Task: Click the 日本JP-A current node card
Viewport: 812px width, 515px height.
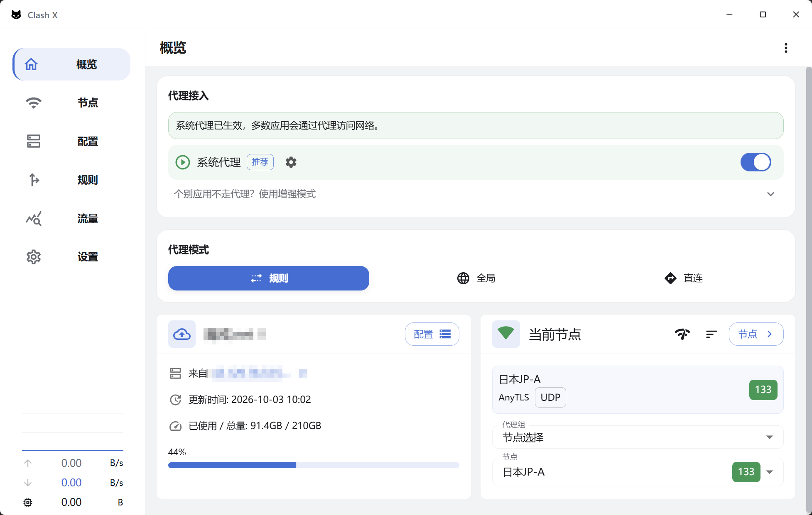Action: click(638, 390)
